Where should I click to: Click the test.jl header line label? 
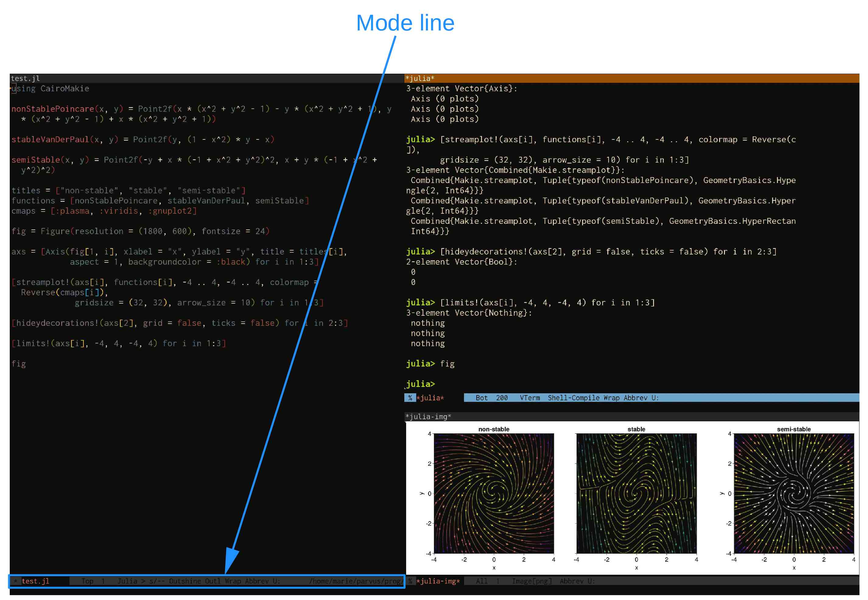point(25,78)
